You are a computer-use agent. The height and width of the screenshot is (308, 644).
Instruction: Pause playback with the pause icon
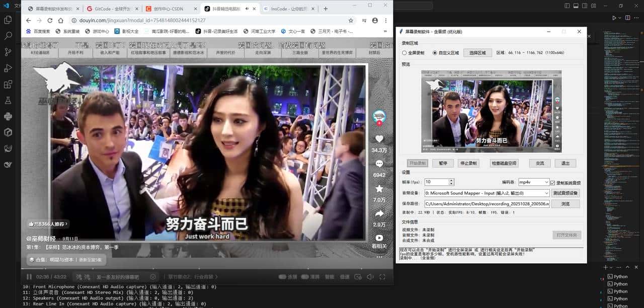29,276
